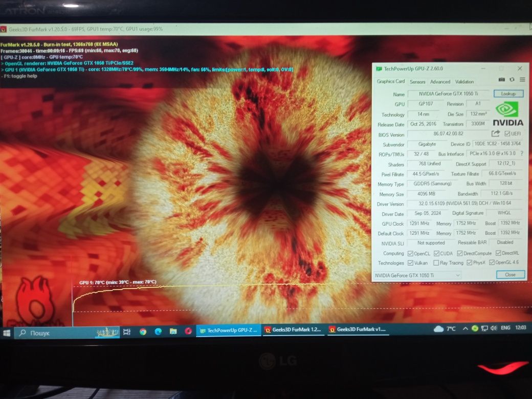Click the Close button in GPU-Z

511,275
